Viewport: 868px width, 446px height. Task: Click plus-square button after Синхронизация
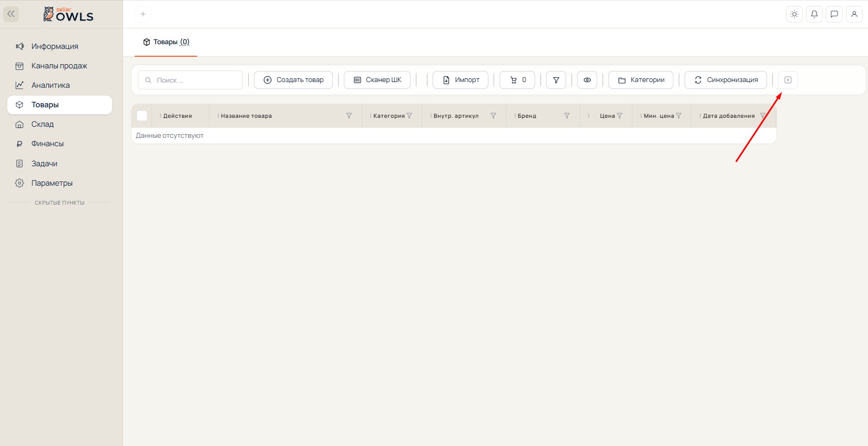(x=788, y=80)
